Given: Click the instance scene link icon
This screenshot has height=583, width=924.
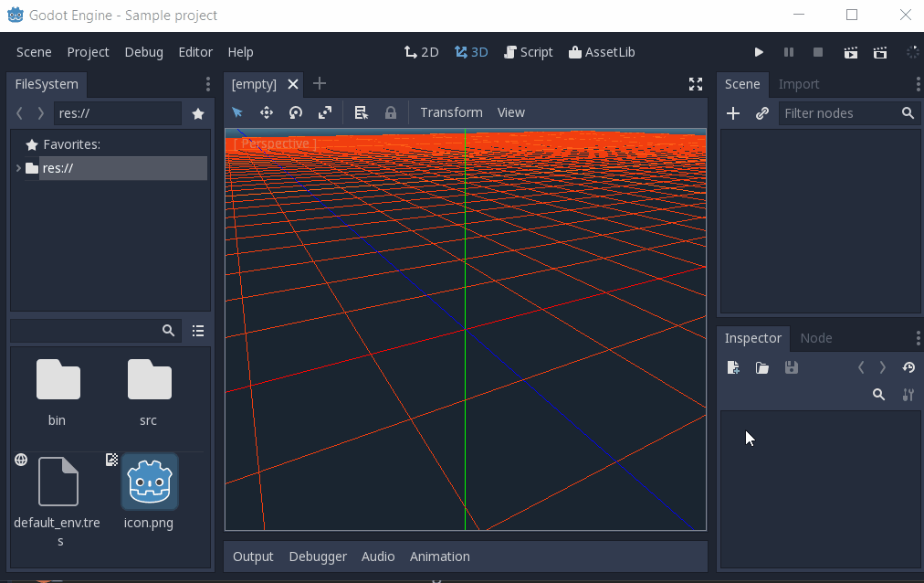Looking at the screenshot, I should point(762,113).
